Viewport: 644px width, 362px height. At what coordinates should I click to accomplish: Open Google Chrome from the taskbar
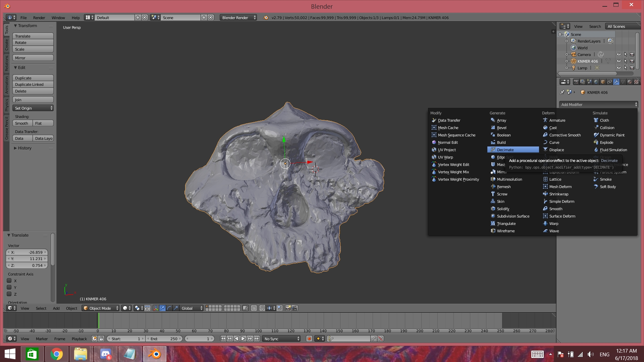57,354
